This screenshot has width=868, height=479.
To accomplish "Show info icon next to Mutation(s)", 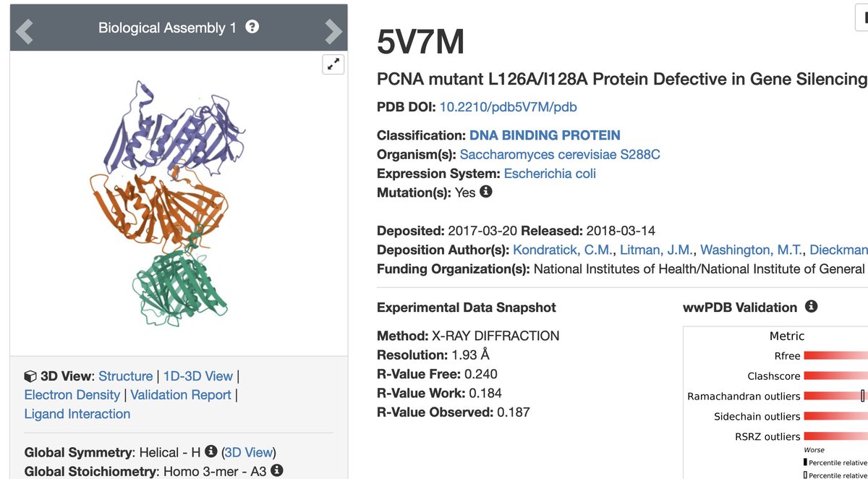I will coord(486,192).
